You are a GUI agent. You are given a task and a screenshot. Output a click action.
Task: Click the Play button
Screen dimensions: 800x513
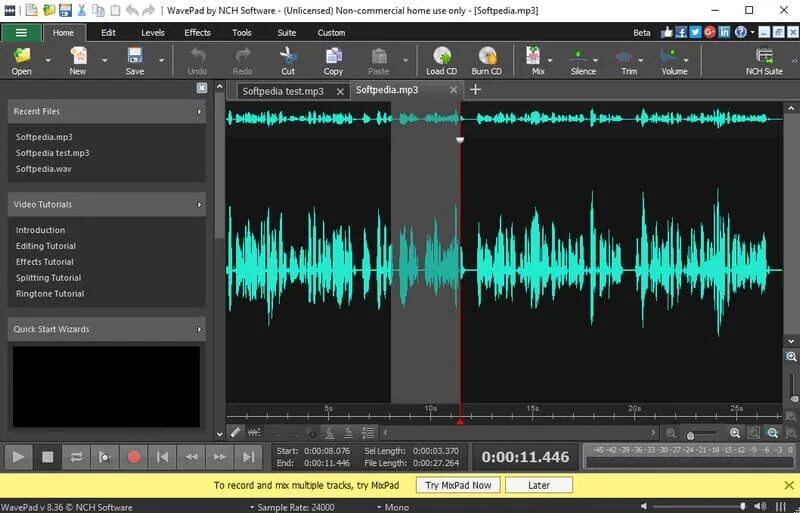(x=18, y=457)
